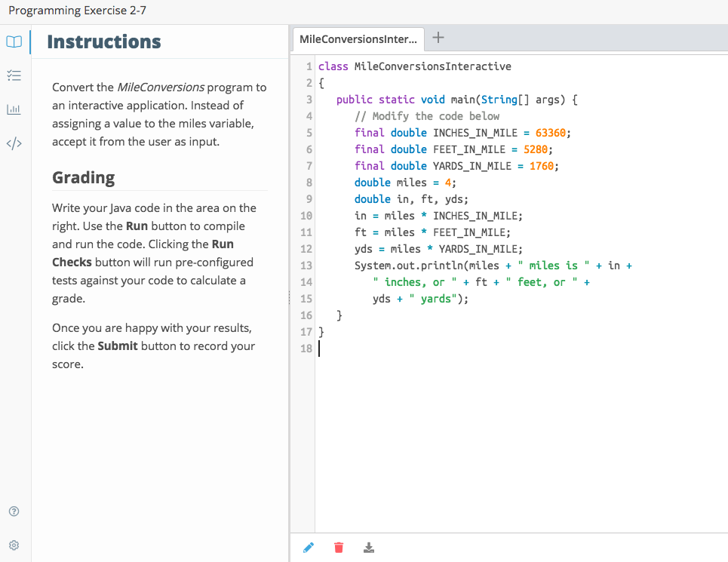This screenshot has height=562, width=728.
Task: Click line number 18 in the gutter
Action: (x=306, y=349)
